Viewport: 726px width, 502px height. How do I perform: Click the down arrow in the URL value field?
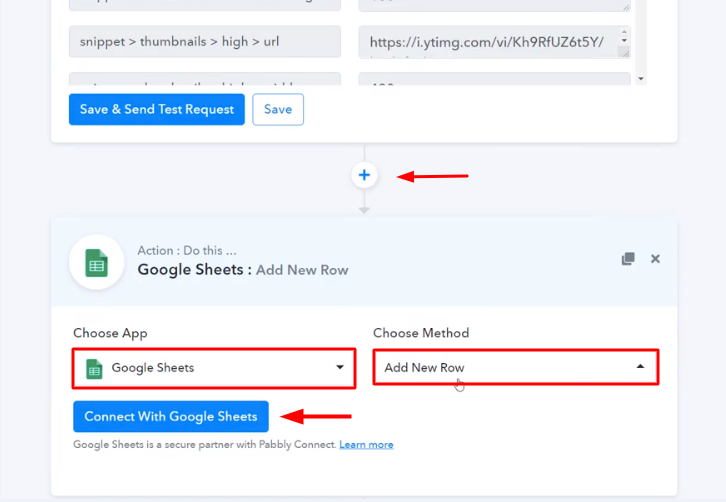click(624, 40)
